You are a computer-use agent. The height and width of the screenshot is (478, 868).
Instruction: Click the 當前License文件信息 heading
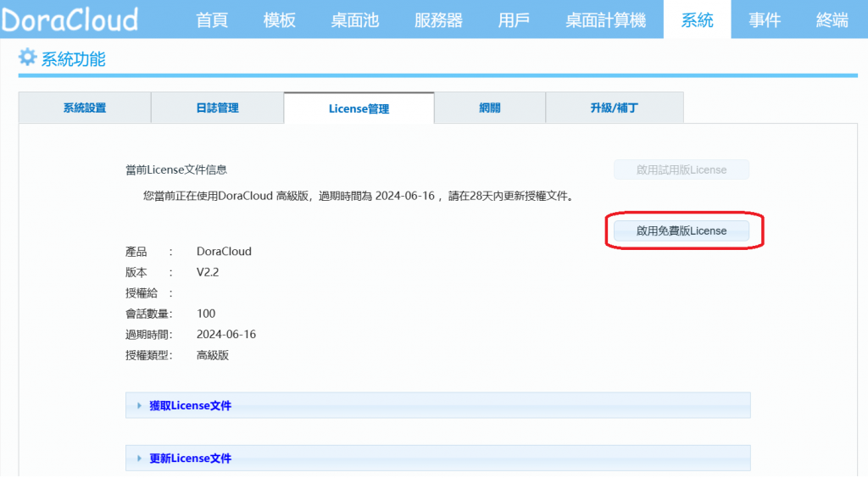pyautogui.click(x=176, y=170)
